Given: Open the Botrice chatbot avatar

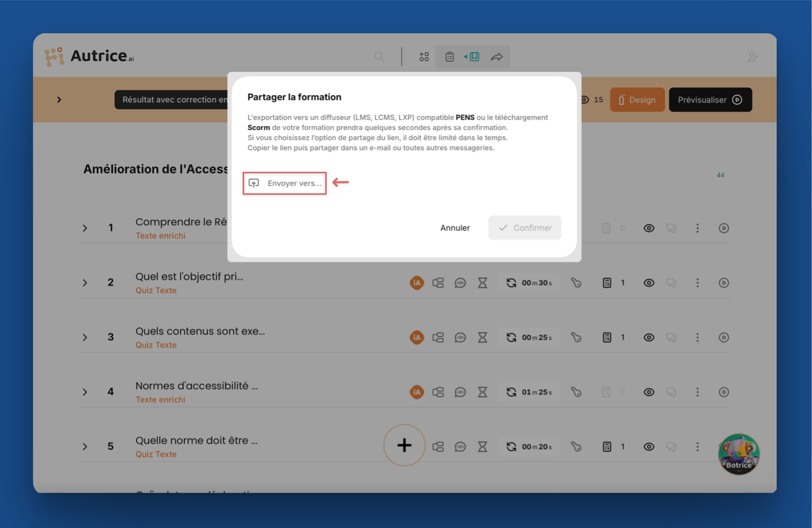Looking at the screenshot, I should pos(738,454).
